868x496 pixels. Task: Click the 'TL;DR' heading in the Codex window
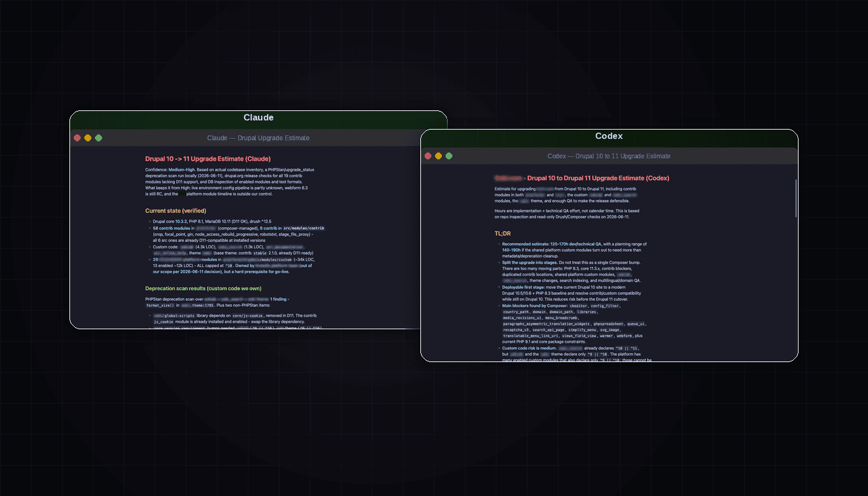click(x=503, y=233)
